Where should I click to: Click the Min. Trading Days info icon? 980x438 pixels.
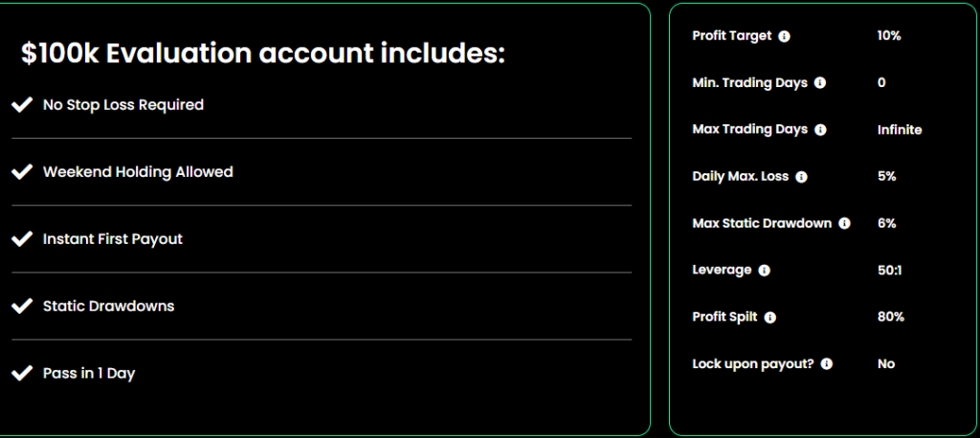coord(820,83)
